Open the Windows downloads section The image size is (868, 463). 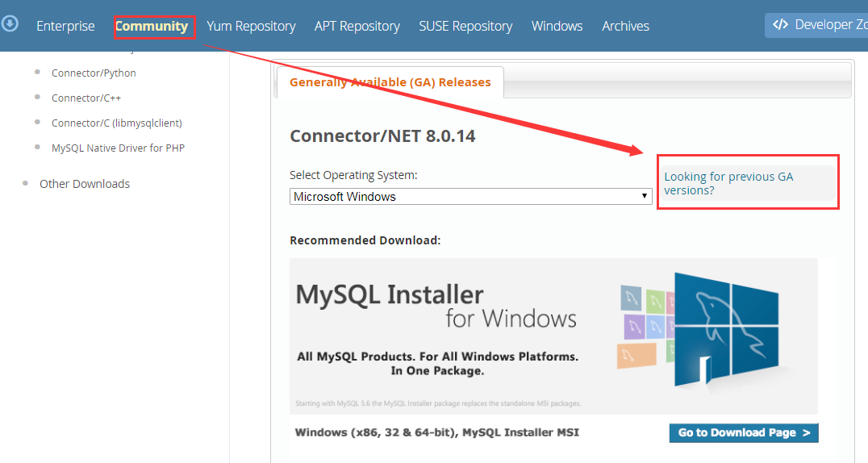[x=557, y=26]
